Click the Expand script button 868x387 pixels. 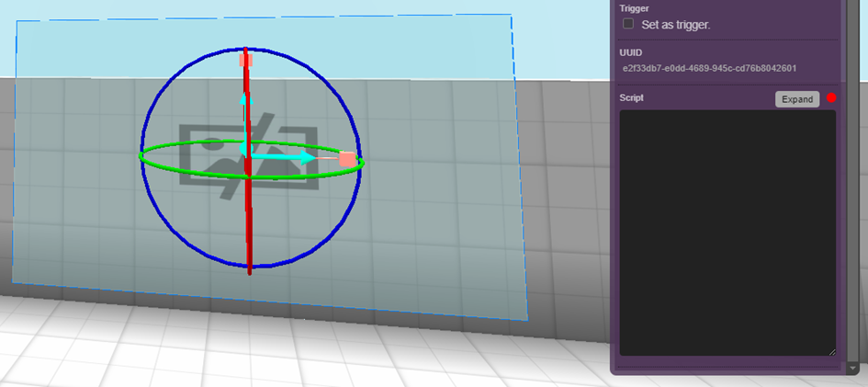pos(797,99)
